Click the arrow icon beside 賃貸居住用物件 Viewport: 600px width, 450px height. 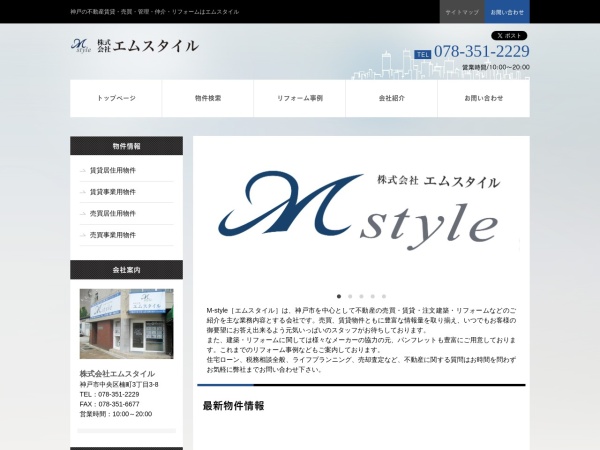(83, 171)
